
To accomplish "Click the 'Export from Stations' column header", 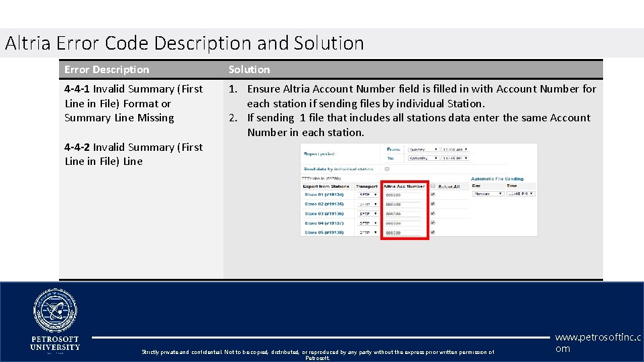I will point(326,186).
